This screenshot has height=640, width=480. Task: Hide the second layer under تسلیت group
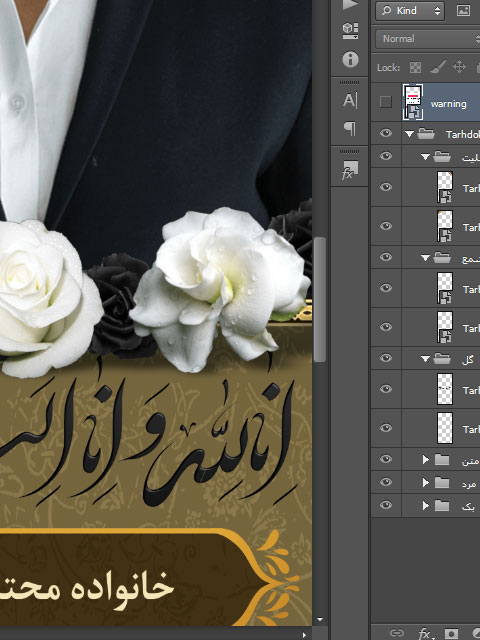coord(386,226)
